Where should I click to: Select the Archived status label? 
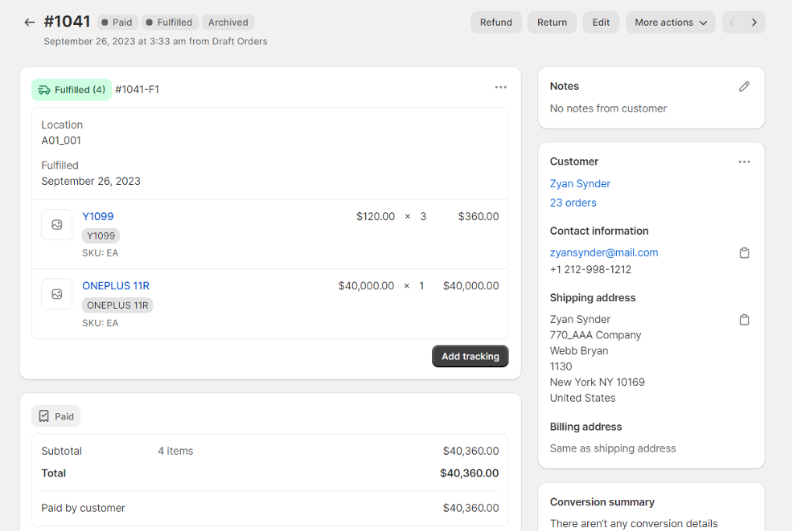point(228,22)
